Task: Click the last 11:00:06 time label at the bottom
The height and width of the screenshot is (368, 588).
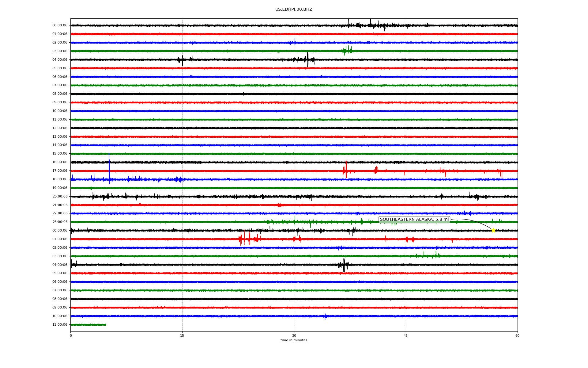Action: (60, 325)
